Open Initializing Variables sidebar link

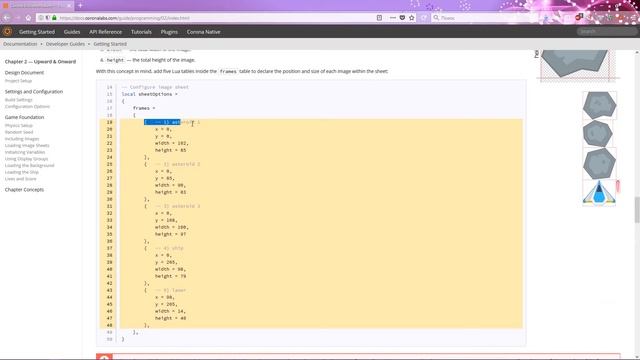click(25, 152)
